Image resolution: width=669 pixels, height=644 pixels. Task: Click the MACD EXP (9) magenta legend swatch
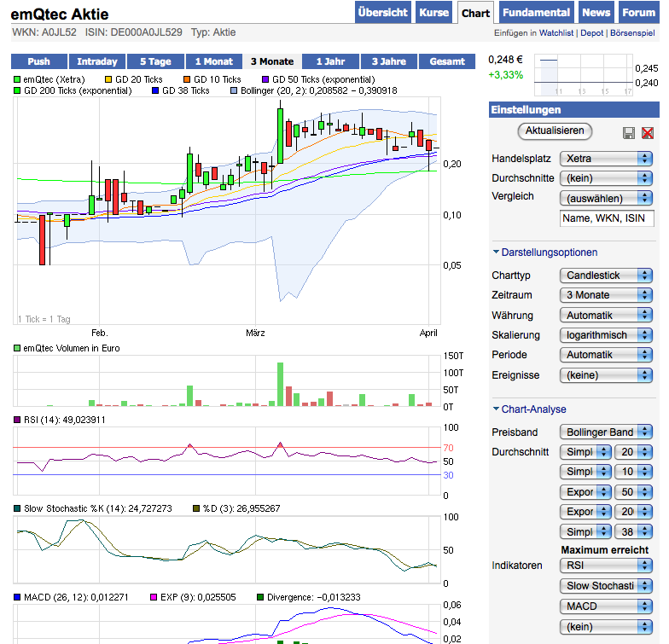click(154, 597)
